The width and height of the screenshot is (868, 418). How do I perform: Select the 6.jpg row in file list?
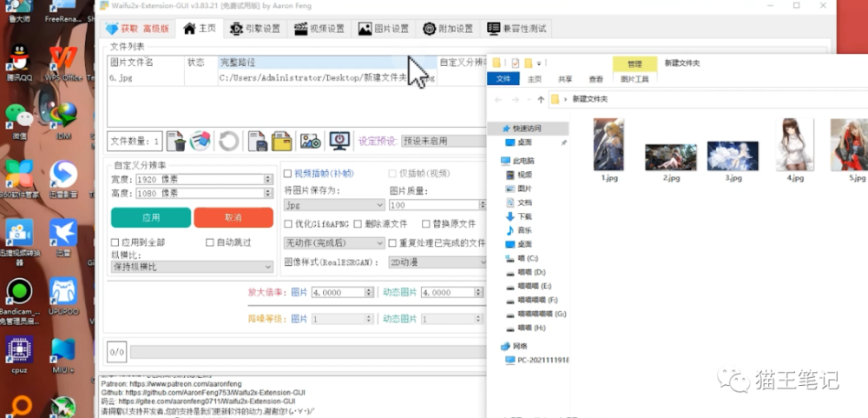click(297, 78)
